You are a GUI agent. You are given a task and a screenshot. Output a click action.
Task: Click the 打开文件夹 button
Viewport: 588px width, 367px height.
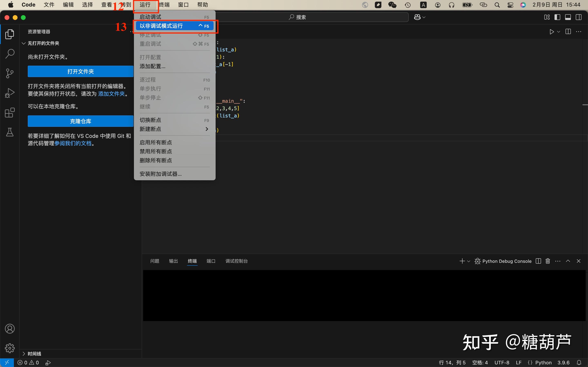point(80,71)
